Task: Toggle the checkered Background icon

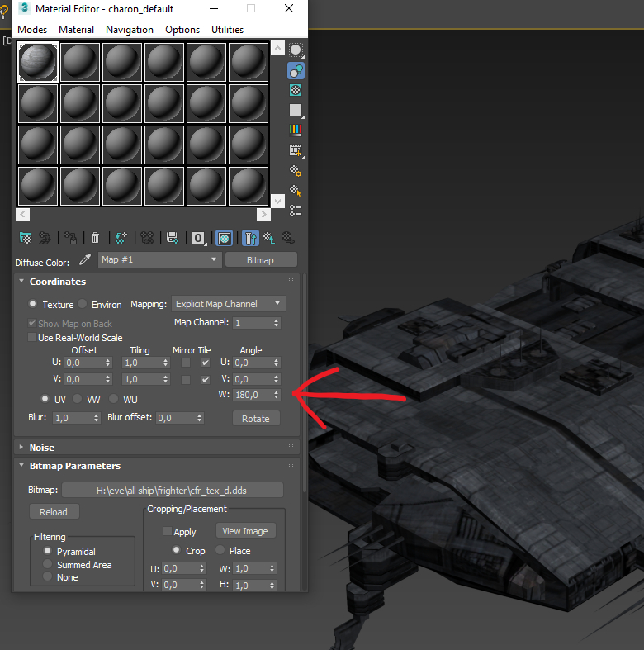Action: [x=296, y=90]
